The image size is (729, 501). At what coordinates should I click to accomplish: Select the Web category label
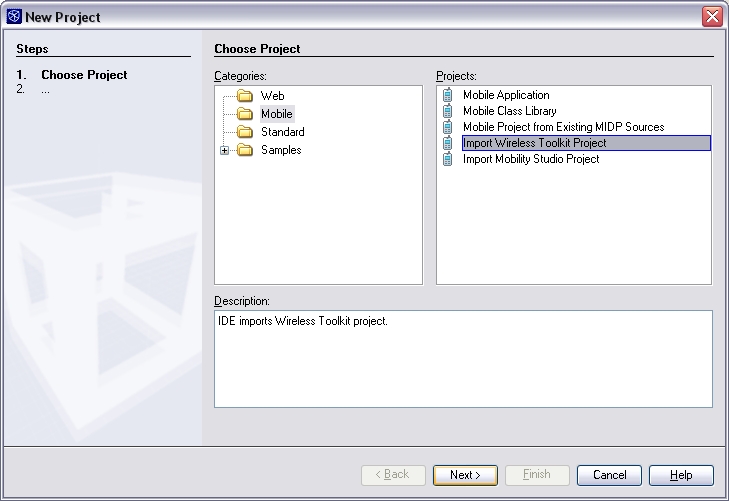click(x=272, y=96)
